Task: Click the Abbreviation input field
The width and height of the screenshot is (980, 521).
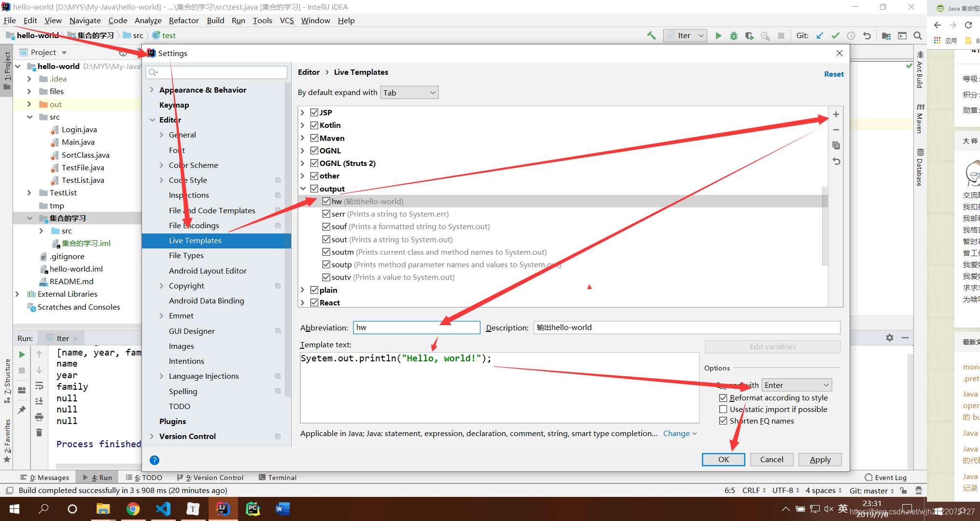Action: point(417,328)
